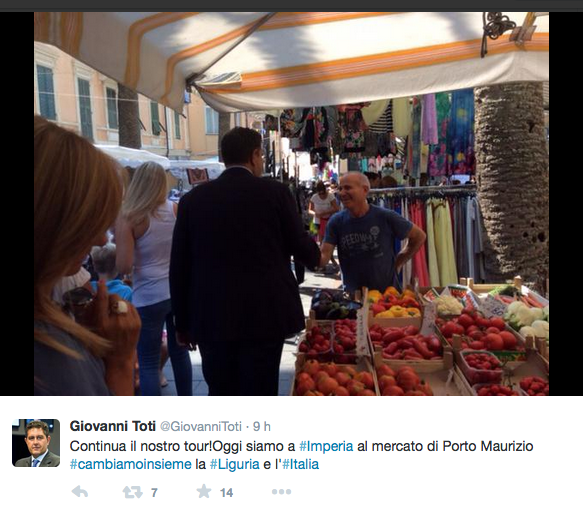Click the black margin left of the photo
This screenshot has height=521, width=583.
tap(17, 203)
